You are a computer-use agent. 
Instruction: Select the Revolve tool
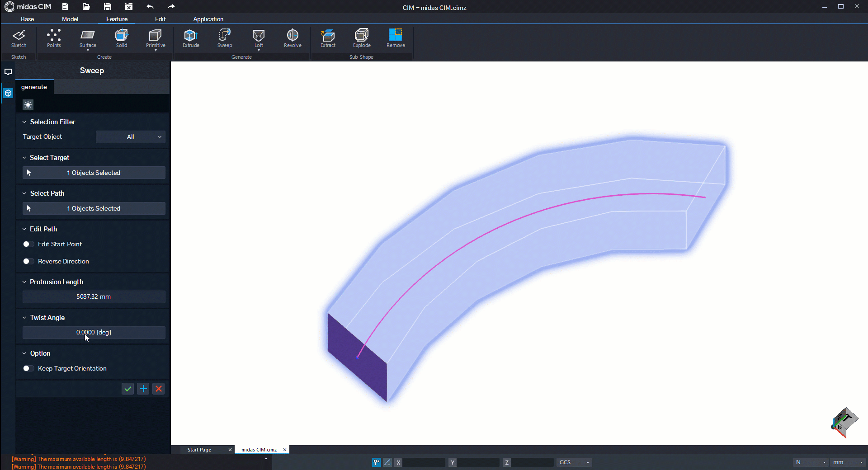pyautogui.click(x=292, y=38)
